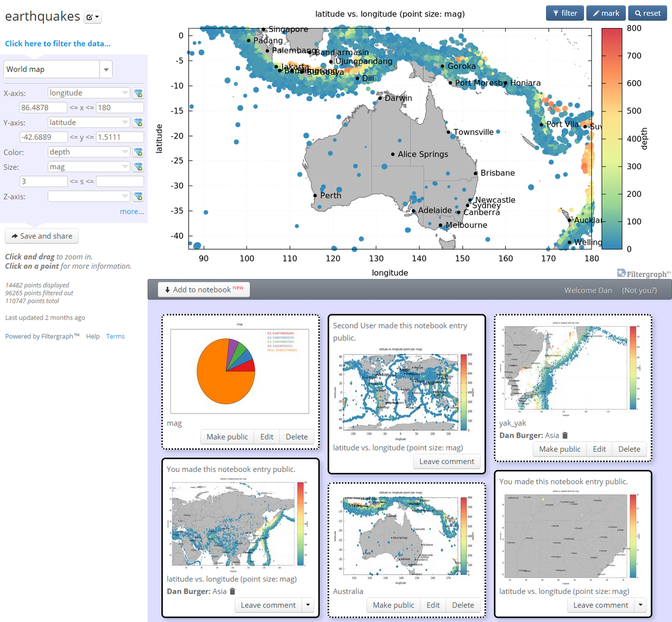The height and width of the screenshot is (622, 672).
Task: Leave comment on Second User's entry
Action: [x=447, y=462]
